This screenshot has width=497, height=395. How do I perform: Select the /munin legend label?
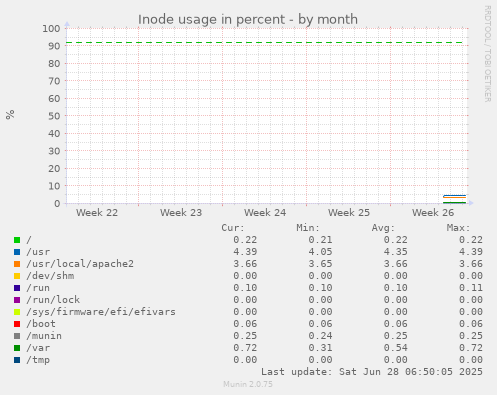(x=44, y=336)
